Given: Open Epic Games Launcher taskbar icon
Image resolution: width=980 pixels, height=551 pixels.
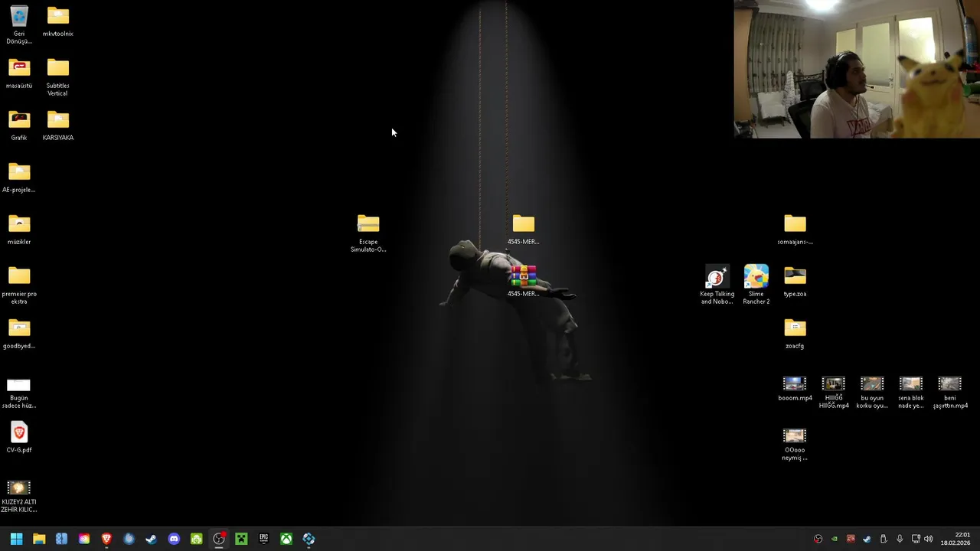Looking at the screenshot, I should [263, 539].
